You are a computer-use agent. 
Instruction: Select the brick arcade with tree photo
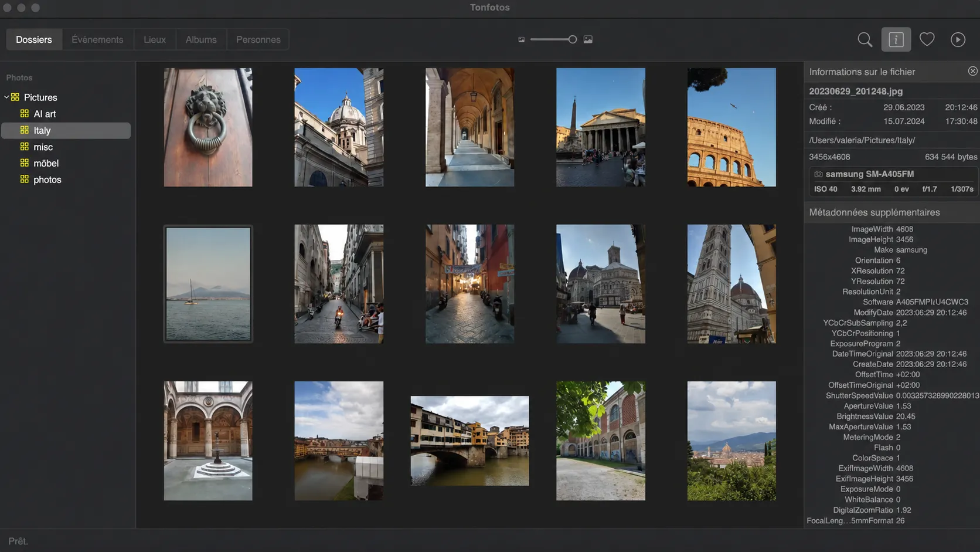(601, 441)
